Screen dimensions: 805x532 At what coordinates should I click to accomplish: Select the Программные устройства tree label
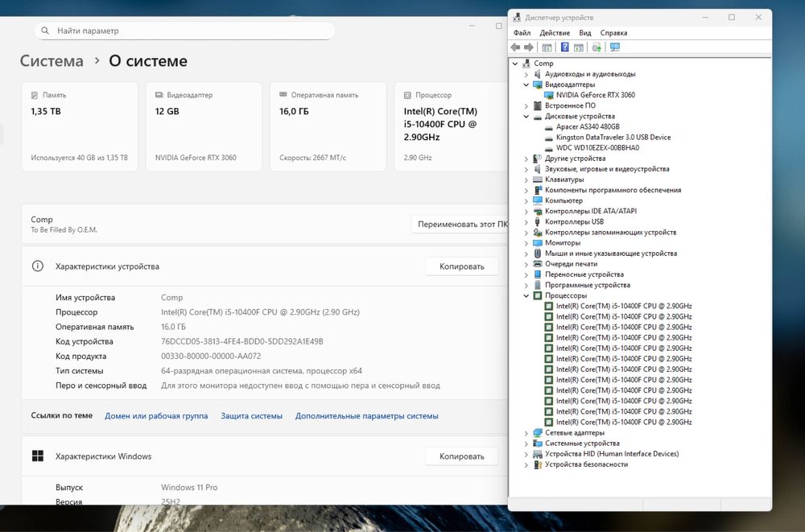click(x=588, y=285)
